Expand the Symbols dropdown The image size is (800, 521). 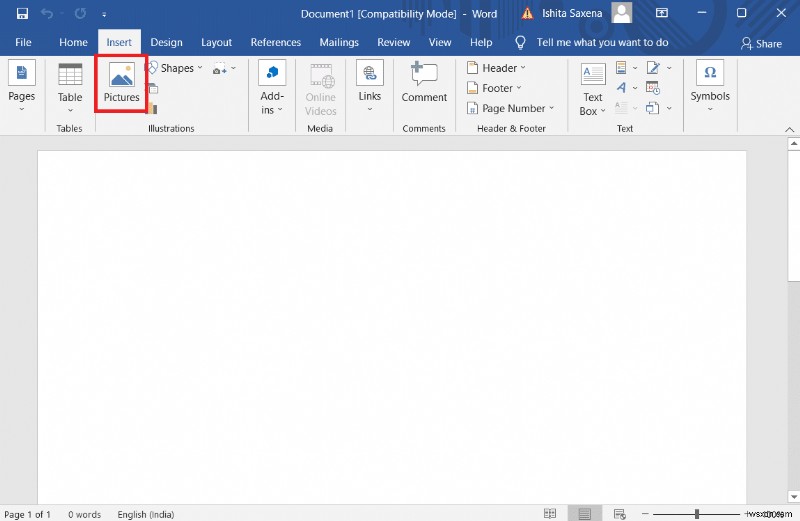tap(710, 87)
